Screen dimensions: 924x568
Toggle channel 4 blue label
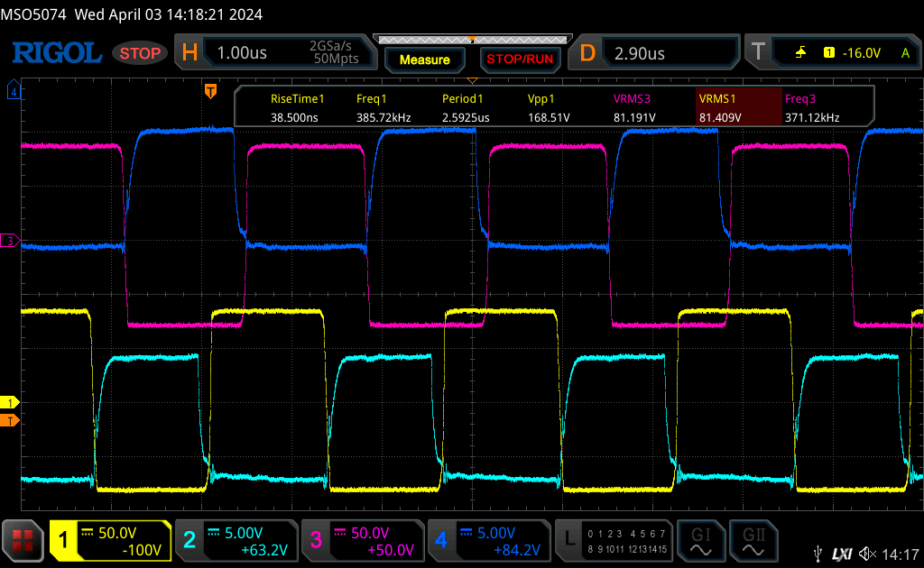pos(441,540)
